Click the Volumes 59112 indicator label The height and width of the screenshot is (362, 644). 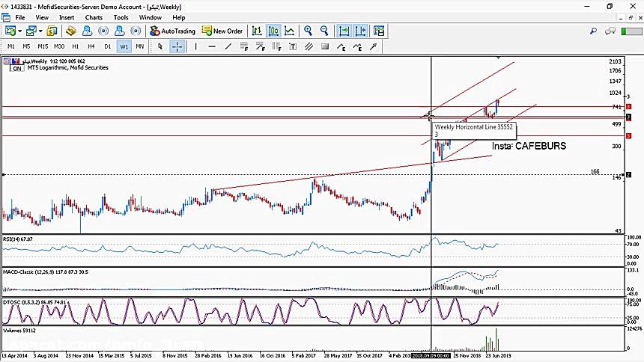click(19, 331)
